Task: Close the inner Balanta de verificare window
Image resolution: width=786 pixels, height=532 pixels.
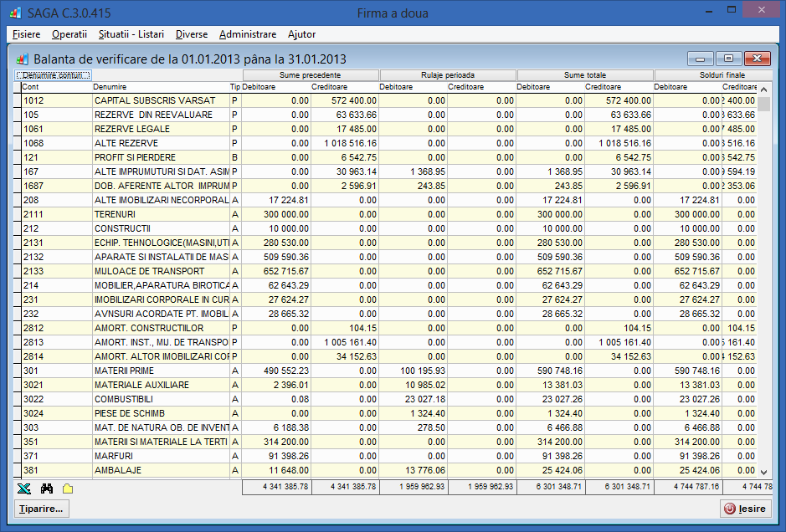Action: 757,59
